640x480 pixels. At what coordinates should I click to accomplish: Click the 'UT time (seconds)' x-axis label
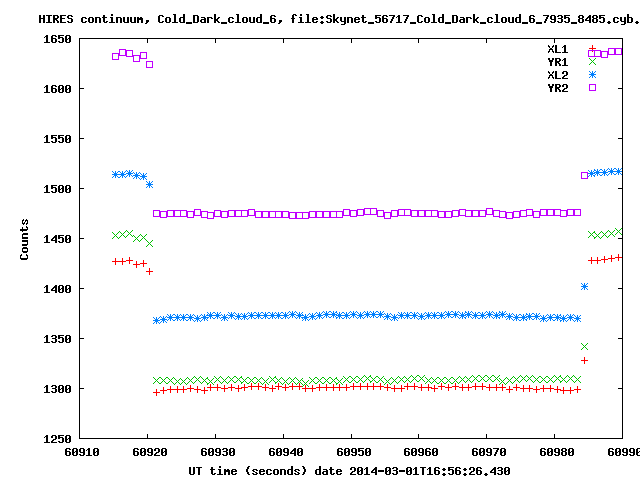[x=247, y=471]
